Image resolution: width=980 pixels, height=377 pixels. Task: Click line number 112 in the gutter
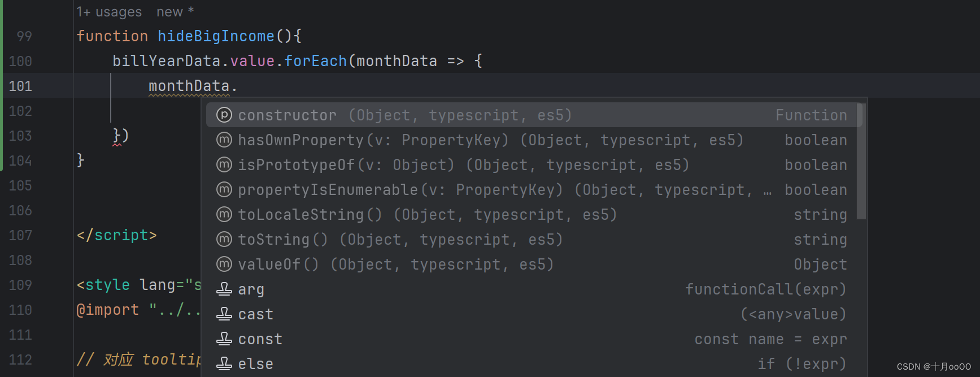(20, 360)
